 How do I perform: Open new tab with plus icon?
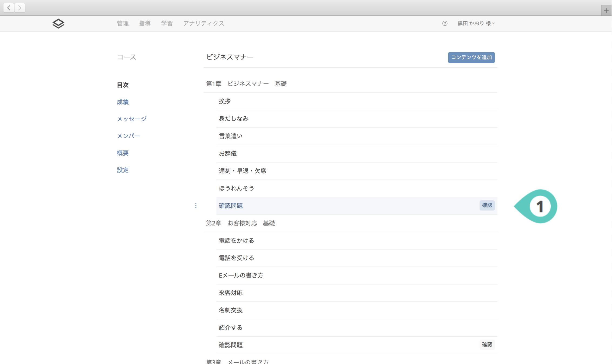(x=606, y=11)
